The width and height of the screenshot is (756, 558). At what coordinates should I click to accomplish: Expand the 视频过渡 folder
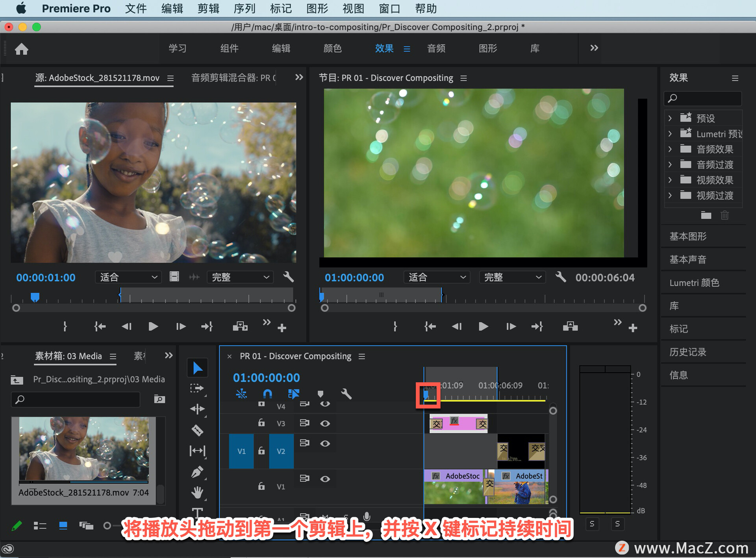[x=670, y=195]
